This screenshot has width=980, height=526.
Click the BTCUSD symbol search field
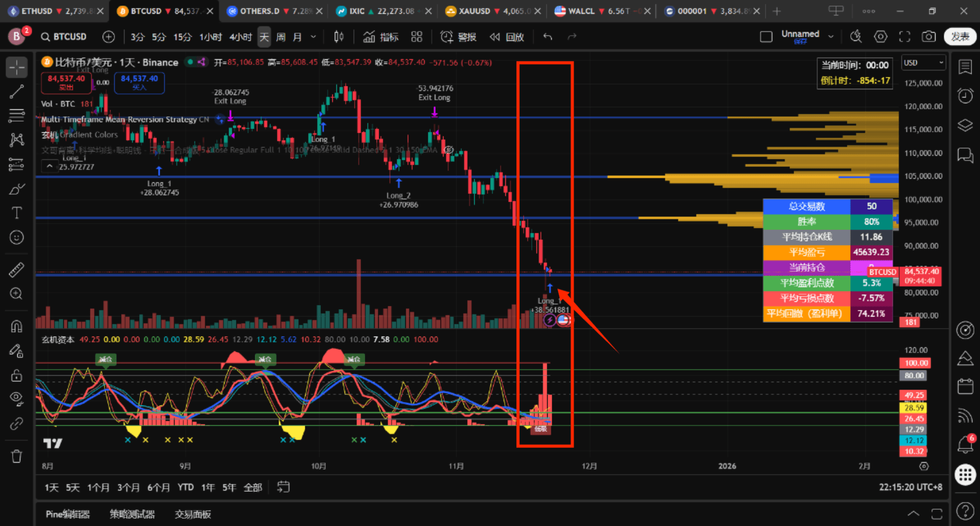pos(64,37)
